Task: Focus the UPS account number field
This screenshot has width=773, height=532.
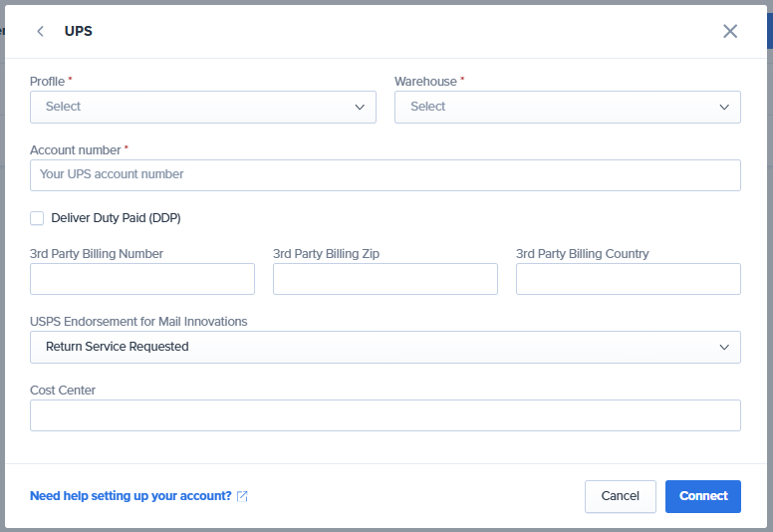Action: 385,175
